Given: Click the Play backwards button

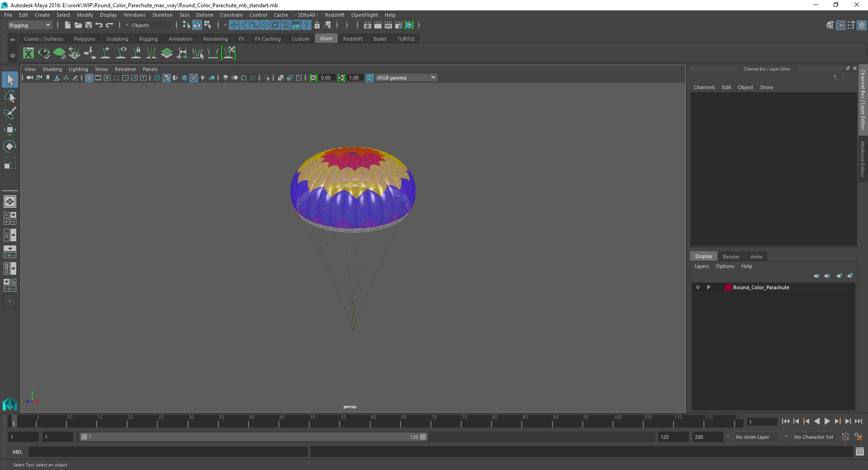Looking at the screenshot, I should point(816,421).
